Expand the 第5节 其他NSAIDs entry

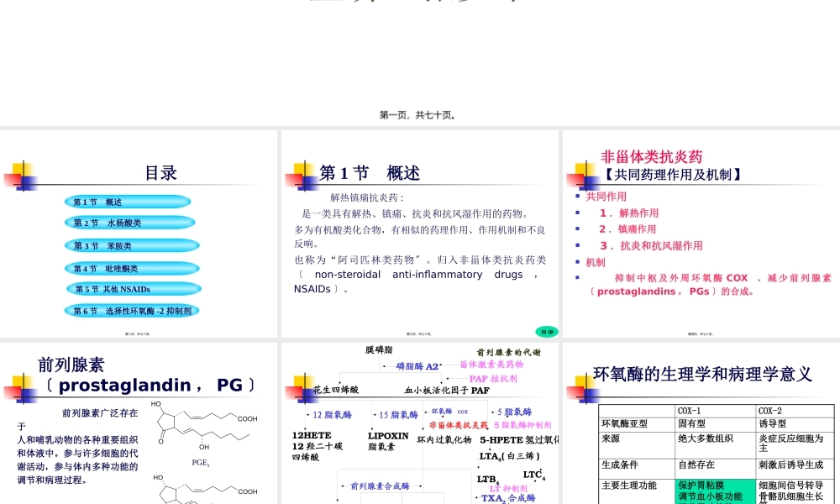coord(132,288)
